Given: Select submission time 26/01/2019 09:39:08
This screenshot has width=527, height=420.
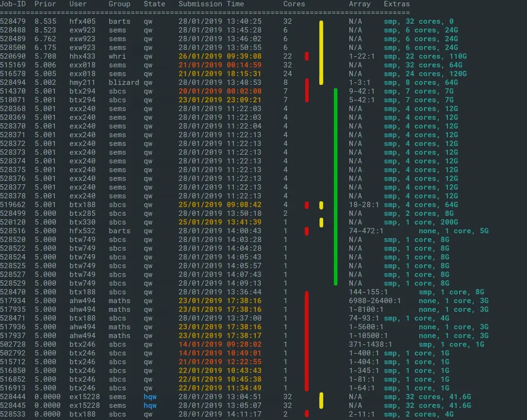Looking at the screenshot, I should pos(220,56).
